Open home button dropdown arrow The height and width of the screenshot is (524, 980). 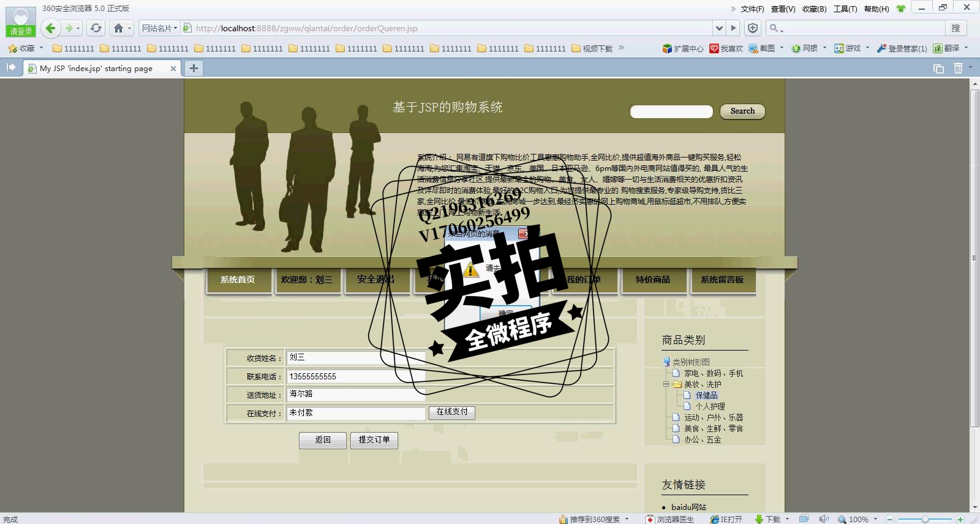[129, 28]
